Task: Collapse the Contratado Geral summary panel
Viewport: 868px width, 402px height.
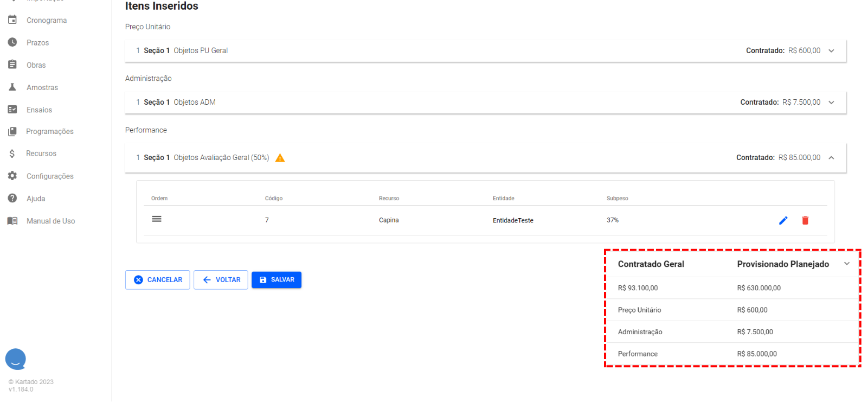Action: click(x=846, y=264)
